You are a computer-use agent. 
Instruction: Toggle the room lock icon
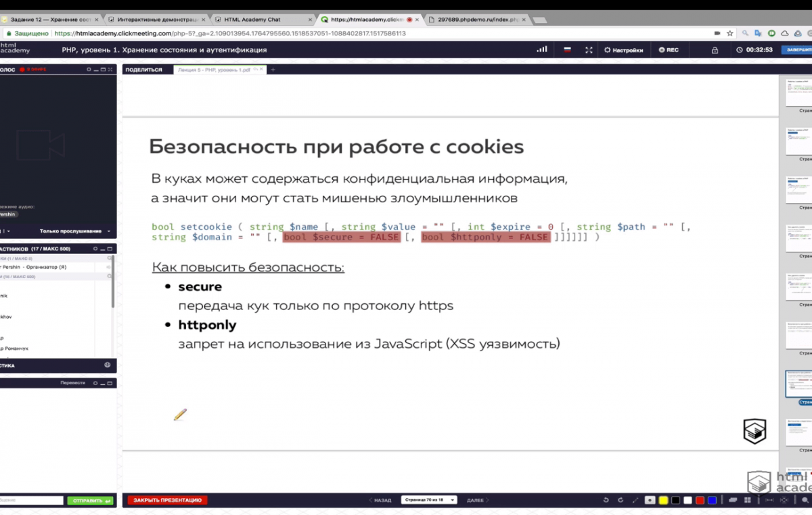(x=715, y=49)
